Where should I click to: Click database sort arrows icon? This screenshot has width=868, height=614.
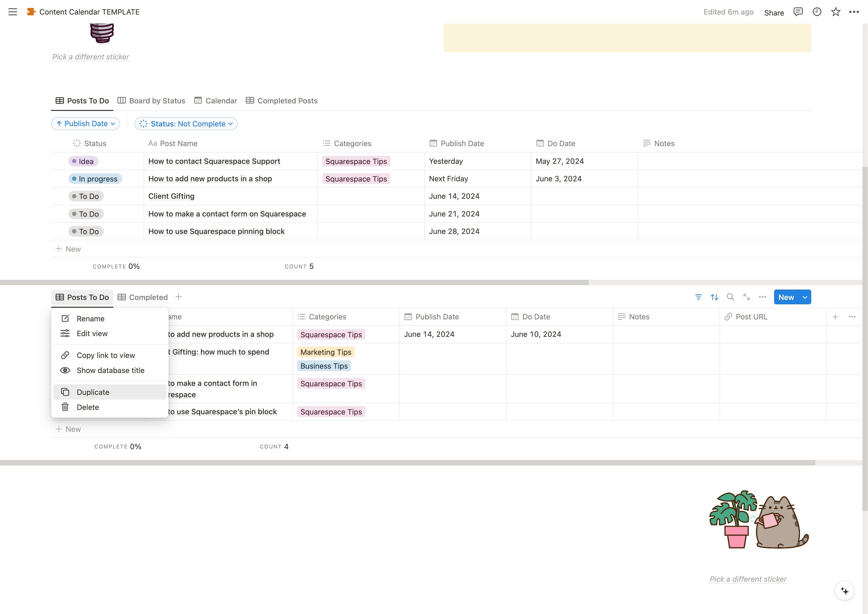714,297
